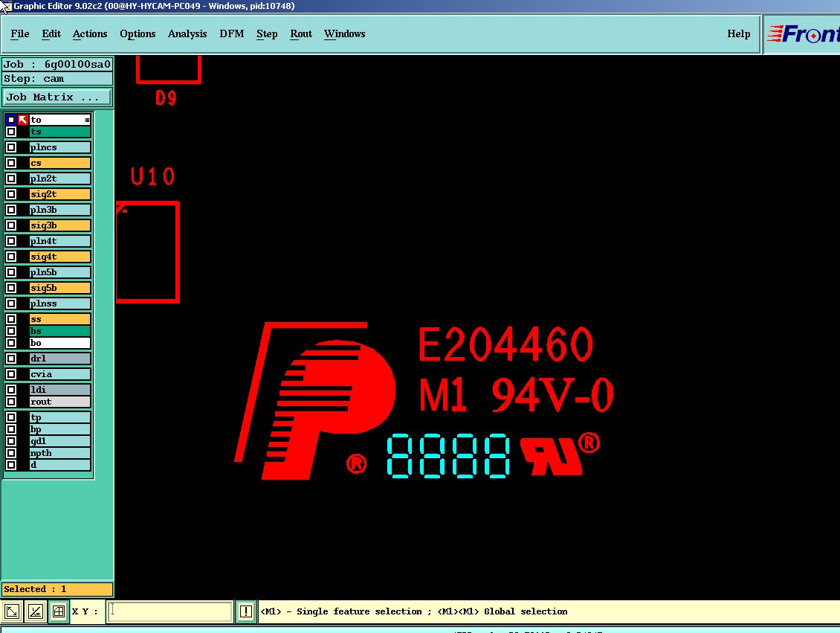Open the Help menu

(x=738, y=33)
